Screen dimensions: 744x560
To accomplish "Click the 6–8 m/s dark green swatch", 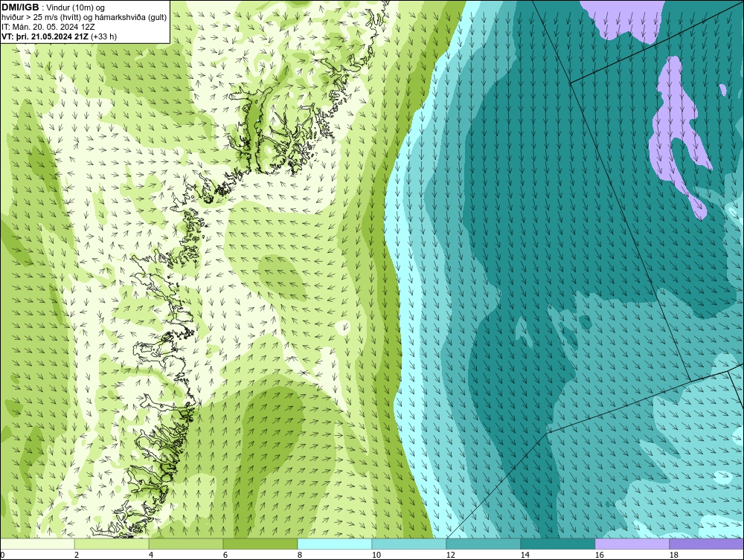I will pos(260,544).
